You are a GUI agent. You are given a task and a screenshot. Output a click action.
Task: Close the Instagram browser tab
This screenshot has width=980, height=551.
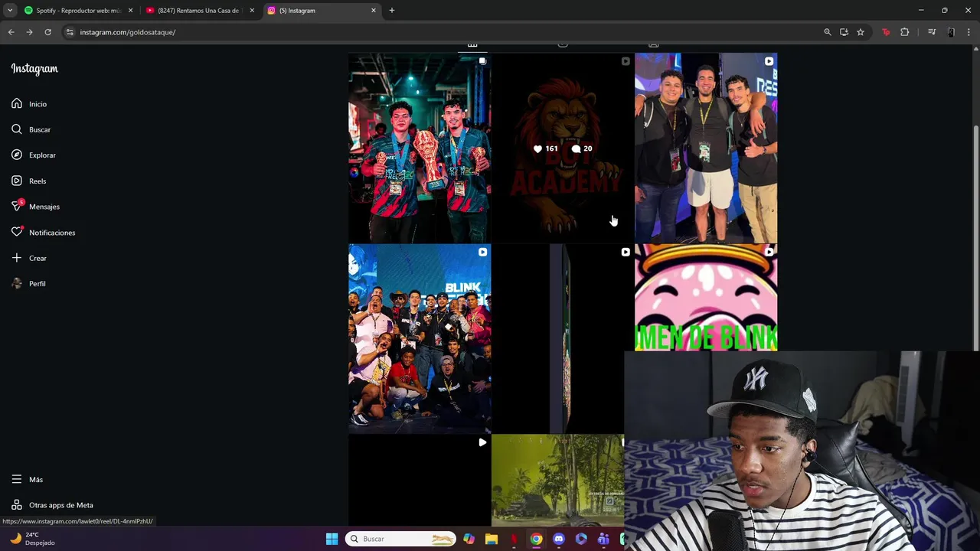coord(374,11)
